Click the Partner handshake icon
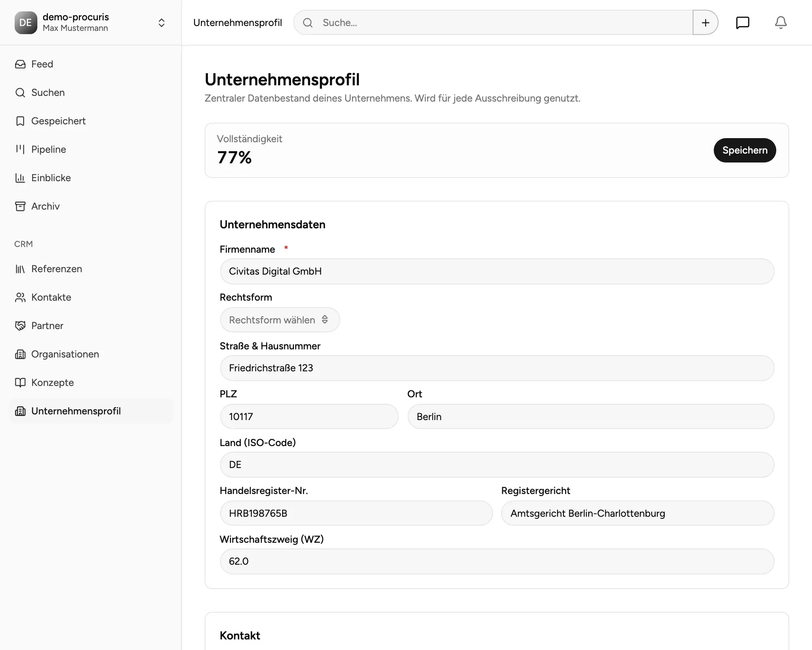The height and width of the screenshot is (650, 812). 20,326
